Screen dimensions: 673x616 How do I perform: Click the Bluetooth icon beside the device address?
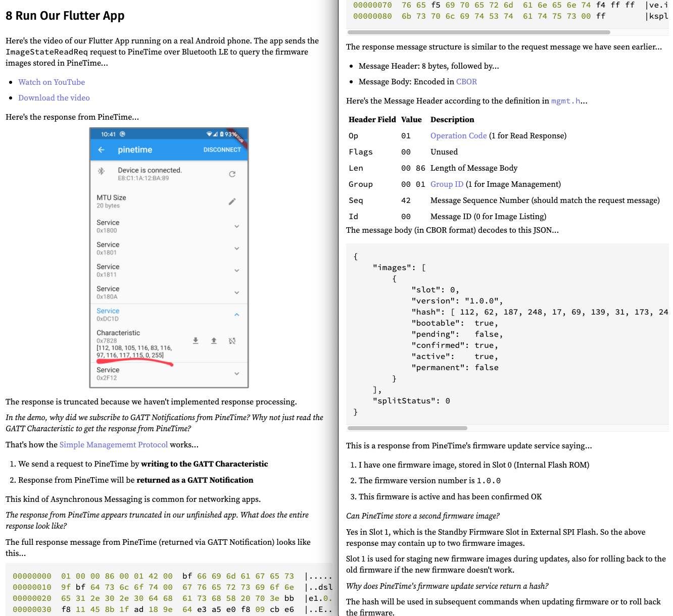[102, 171]
